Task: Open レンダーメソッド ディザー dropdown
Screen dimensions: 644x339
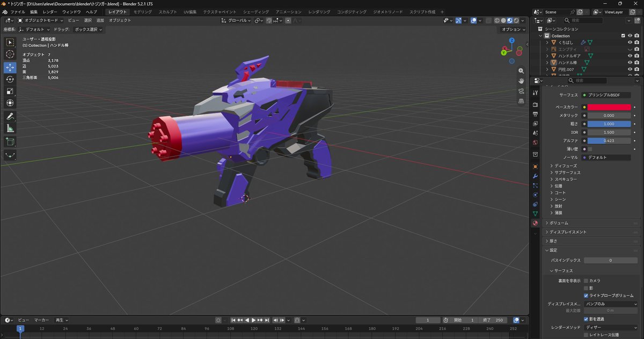Action: click(x=611, y=327)
